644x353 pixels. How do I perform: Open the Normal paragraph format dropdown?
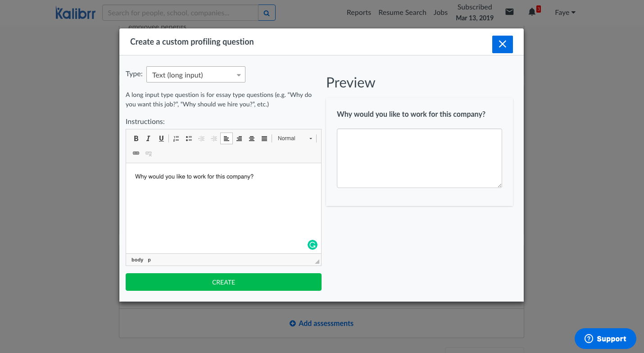295,138
